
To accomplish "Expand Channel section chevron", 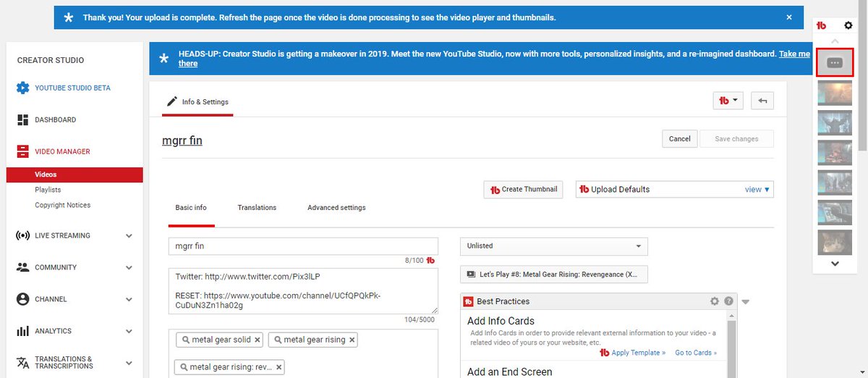I will point(129,299).
